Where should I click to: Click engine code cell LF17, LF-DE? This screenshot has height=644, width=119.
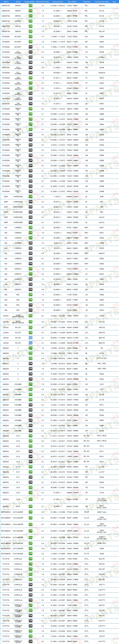[x=102, y=358]
